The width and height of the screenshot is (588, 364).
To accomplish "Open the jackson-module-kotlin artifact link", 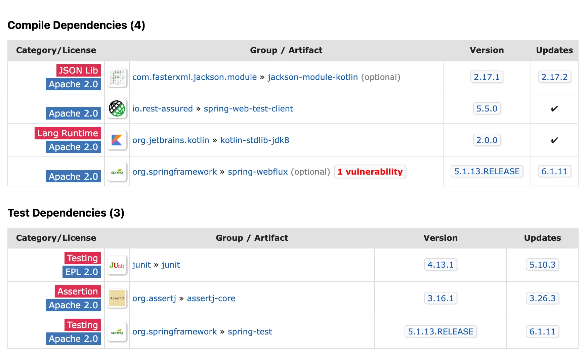I will coord(312,77).
